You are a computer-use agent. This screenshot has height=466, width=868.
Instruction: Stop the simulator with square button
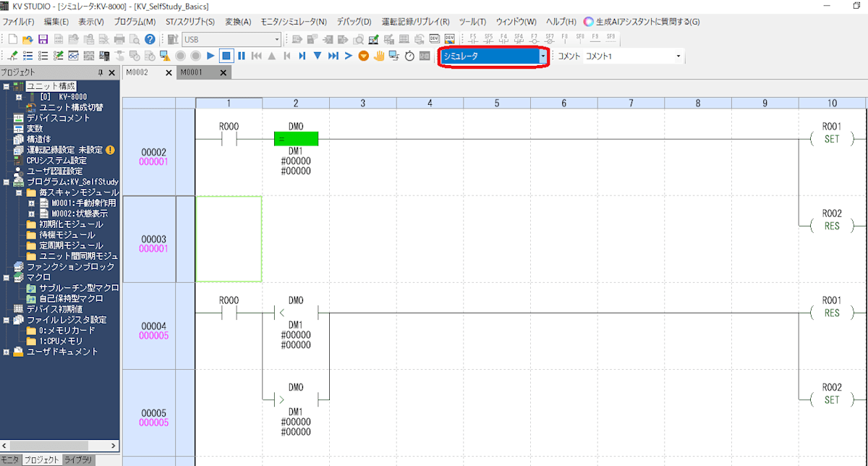tap(226, 56)
